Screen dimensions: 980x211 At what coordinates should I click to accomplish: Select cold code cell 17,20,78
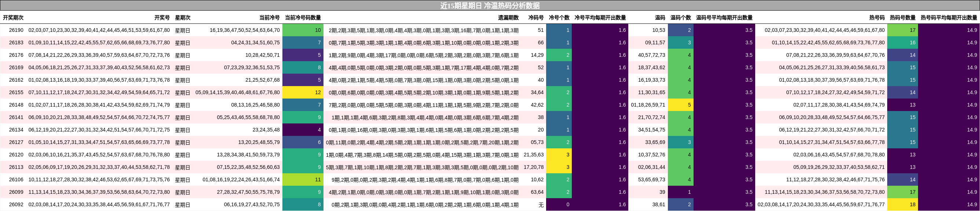tap(534, 167)
